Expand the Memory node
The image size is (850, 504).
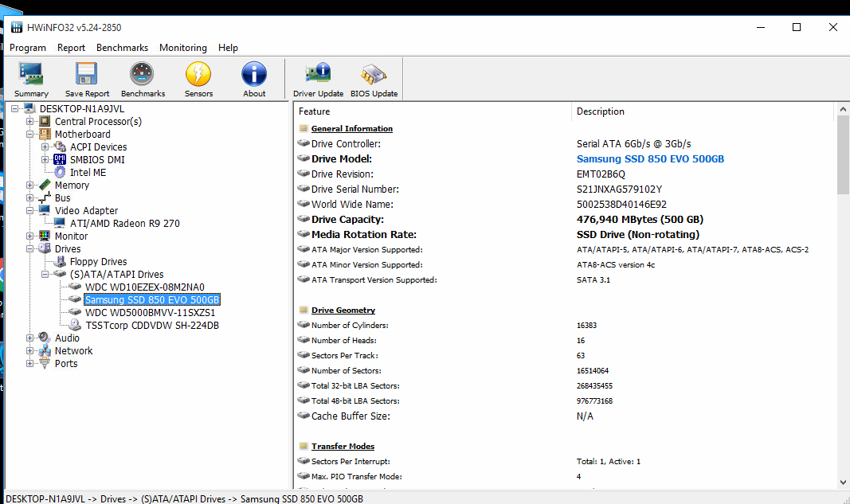coord(29,186)
